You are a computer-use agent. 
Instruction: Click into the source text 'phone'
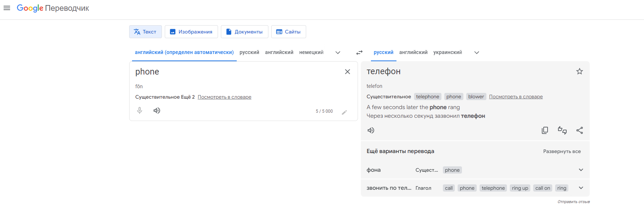(147, 72)
